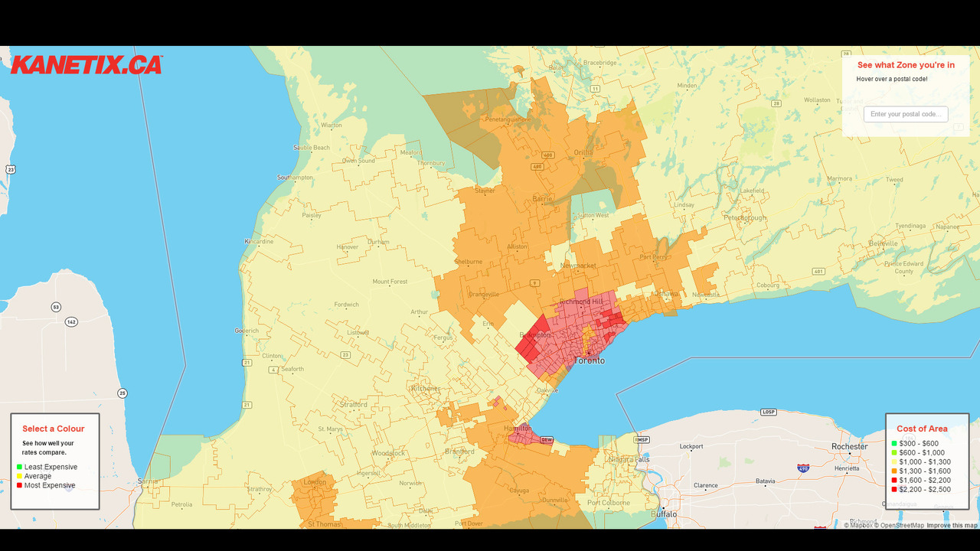This screenshot has width=980, height=551.
Task: Click the $1,300 - $1,600 range text
Action: tap(925, 471)
